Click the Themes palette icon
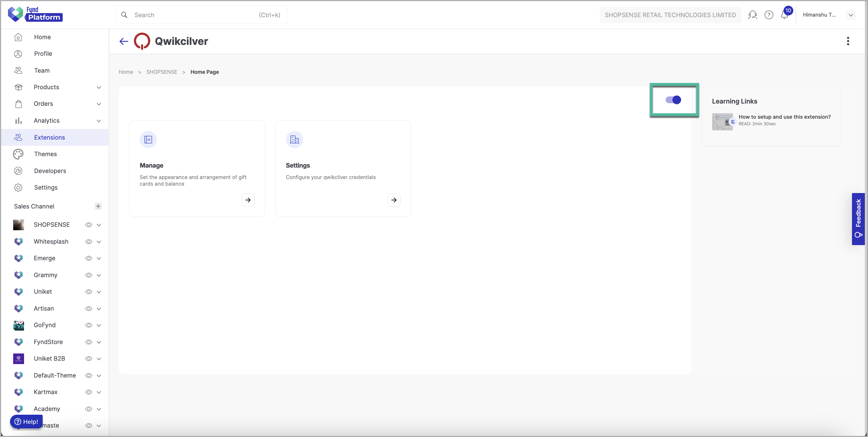 [18, 154]
